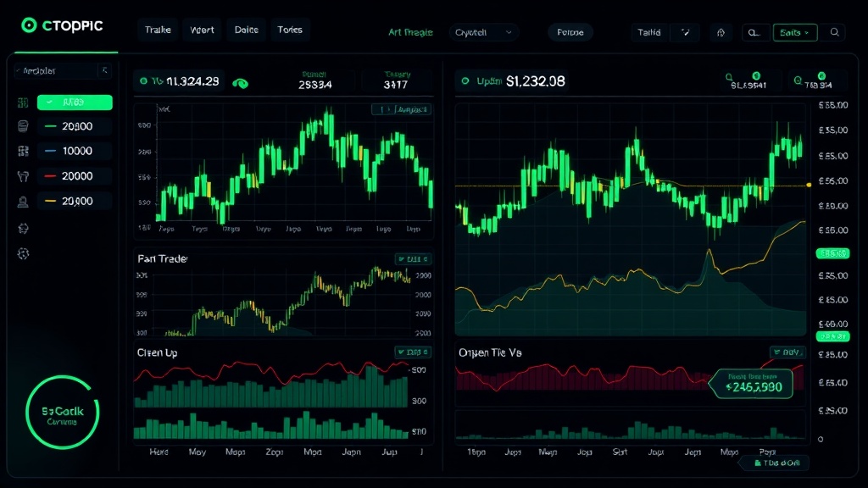This screenshot has height=488, width=868.
Task: Click the Arcloler sidebar header field
Action: pyautogui.click(x=62, y=70)
